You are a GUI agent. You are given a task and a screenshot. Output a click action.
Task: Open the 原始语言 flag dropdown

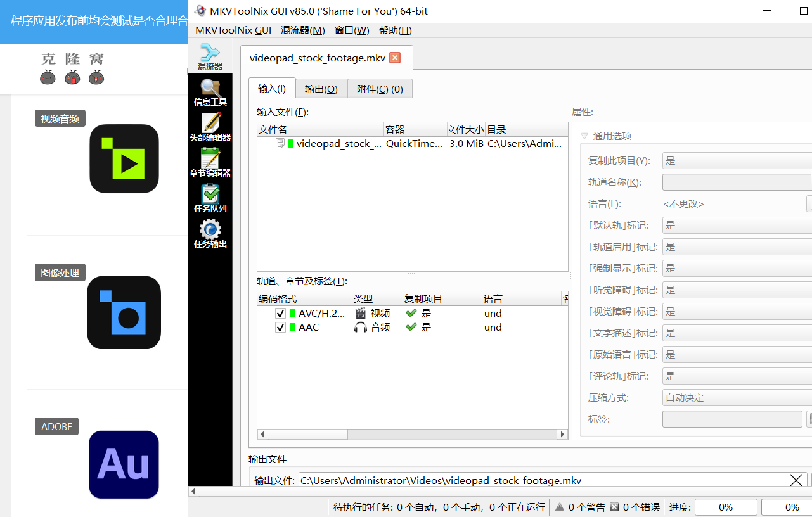[x=737, y=355]
